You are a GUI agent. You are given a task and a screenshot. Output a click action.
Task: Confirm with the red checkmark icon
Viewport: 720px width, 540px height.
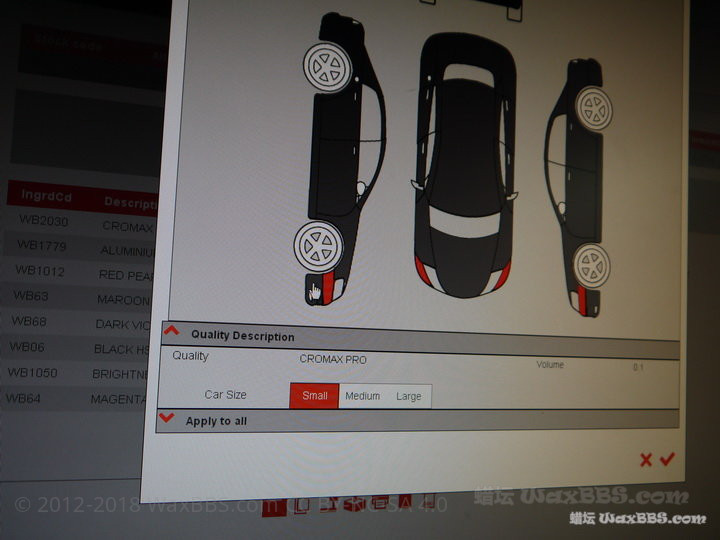[667, 459]
